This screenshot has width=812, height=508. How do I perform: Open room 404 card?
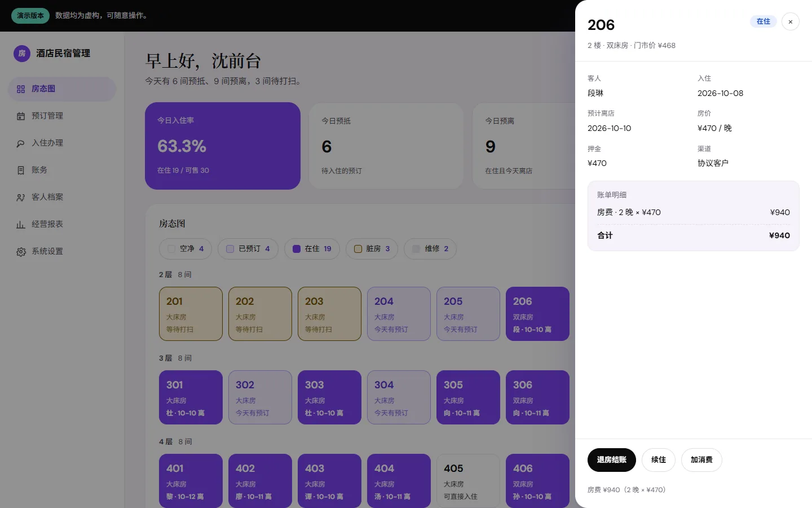pyautogui.click(x=399, y=481)
